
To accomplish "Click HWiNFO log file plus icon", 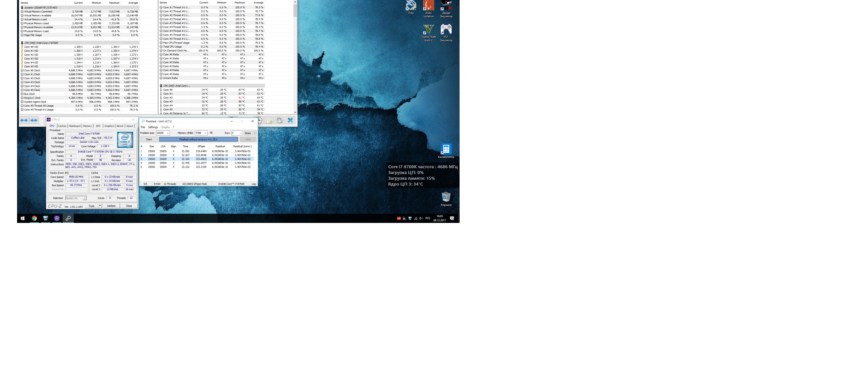I will [x=269, y=120].
